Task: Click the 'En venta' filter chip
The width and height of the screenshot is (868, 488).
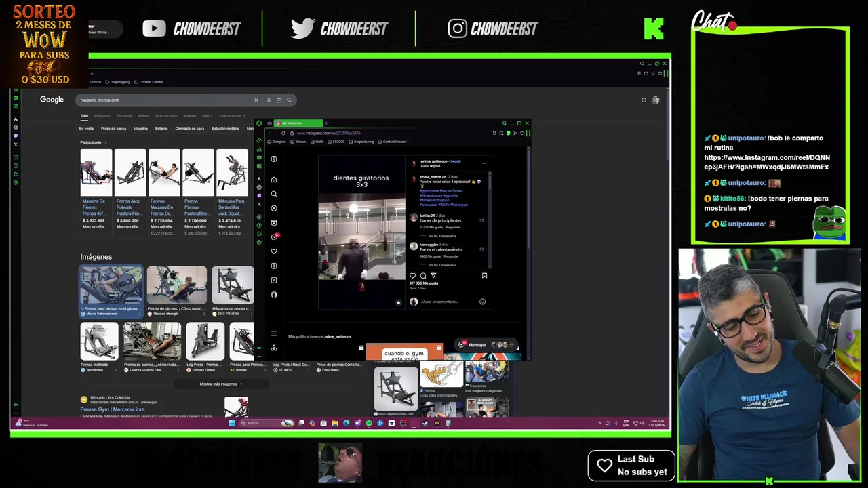Action: (x=86, y=129)
